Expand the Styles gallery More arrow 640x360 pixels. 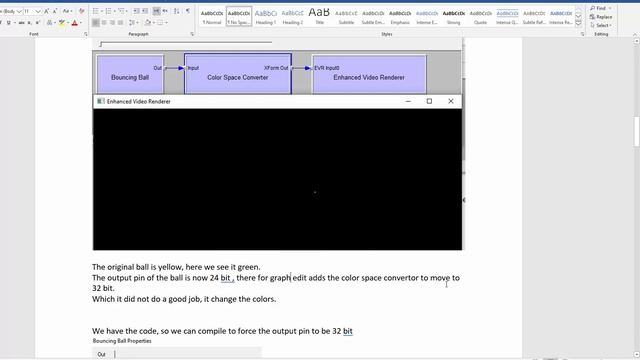coord(578,24)
